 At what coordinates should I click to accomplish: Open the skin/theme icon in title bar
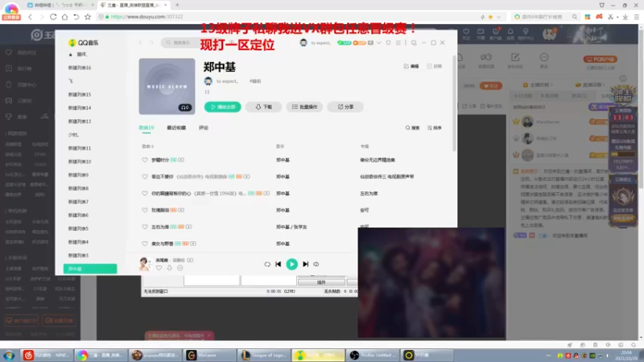click(x=388, y=43)
